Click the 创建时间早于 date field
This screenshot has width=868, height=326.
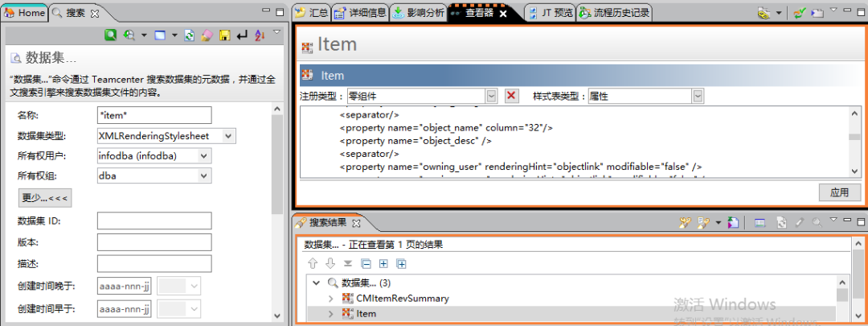point(125,308)
